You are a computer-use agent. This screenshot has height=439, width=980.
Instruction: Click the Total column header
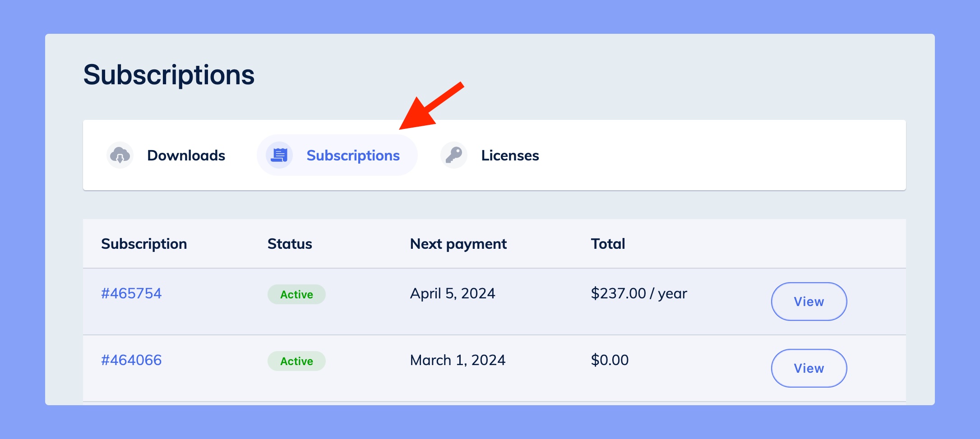coord(608,244)
